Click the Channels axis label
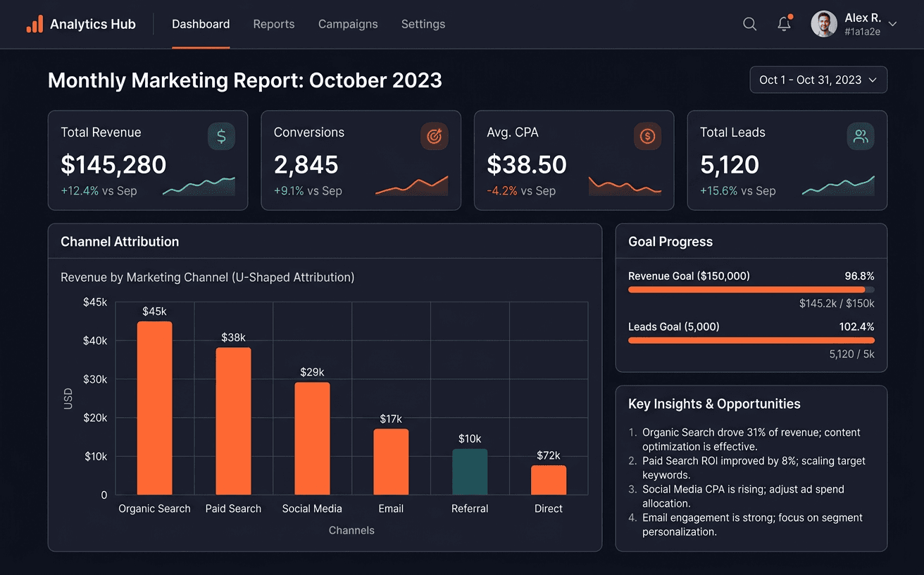Image resolution: width=924 pixels, height=575 pixels. coord(351,531)
